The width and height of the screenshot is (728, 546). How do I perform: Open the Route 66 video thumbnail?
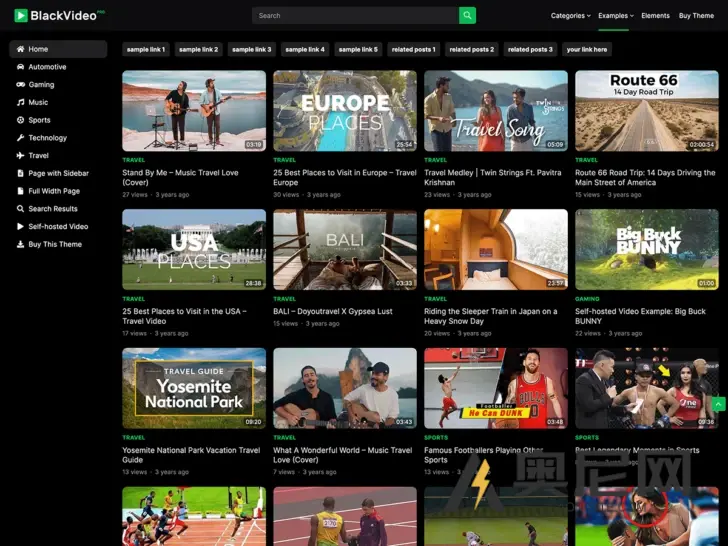(x=647, y=110)
